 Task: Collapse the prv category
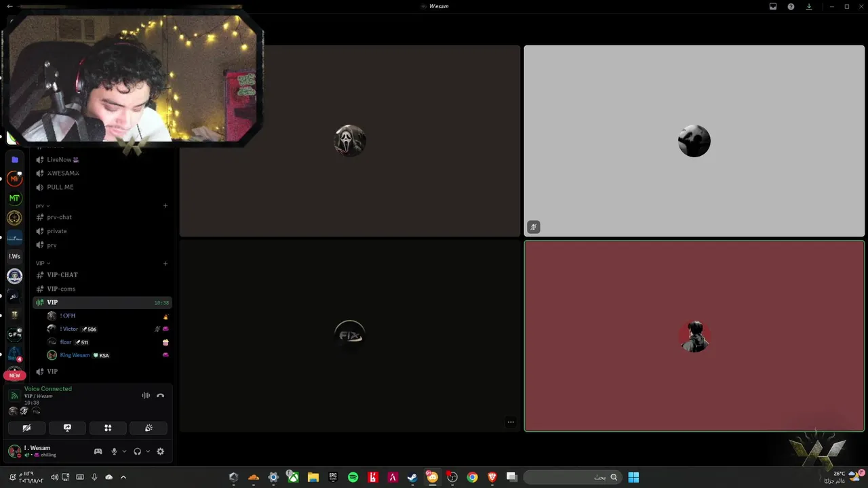pos(43,205)
